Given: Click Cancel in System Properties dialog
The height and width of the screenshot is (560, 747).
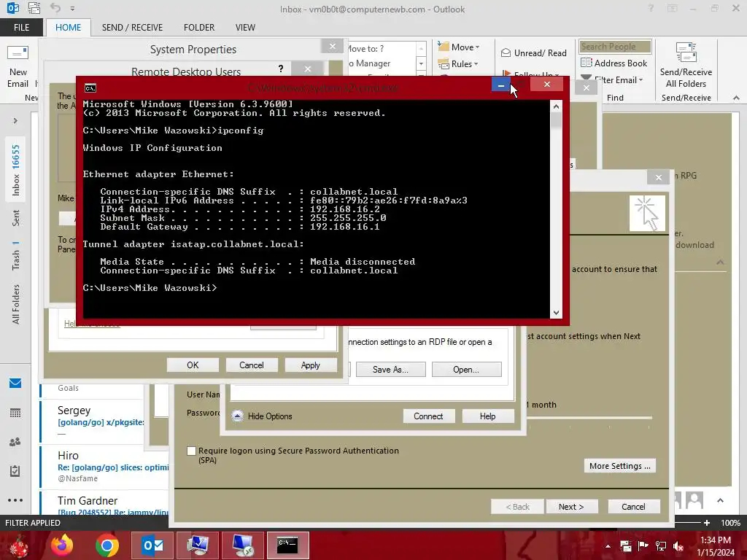Looking at the screenshot, I should coord(252,365).
